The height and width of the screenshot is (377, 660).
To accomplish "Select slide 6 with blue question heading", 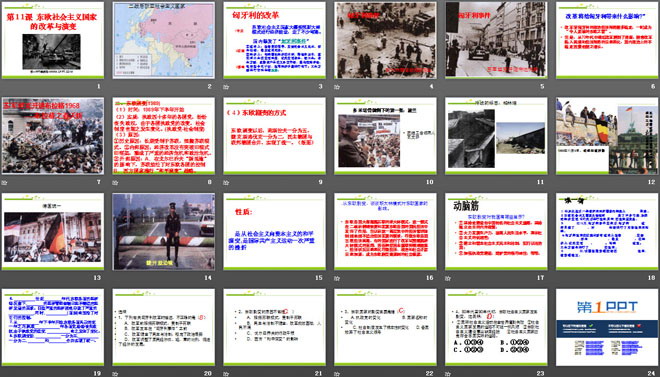I will [x=607, y=40].
